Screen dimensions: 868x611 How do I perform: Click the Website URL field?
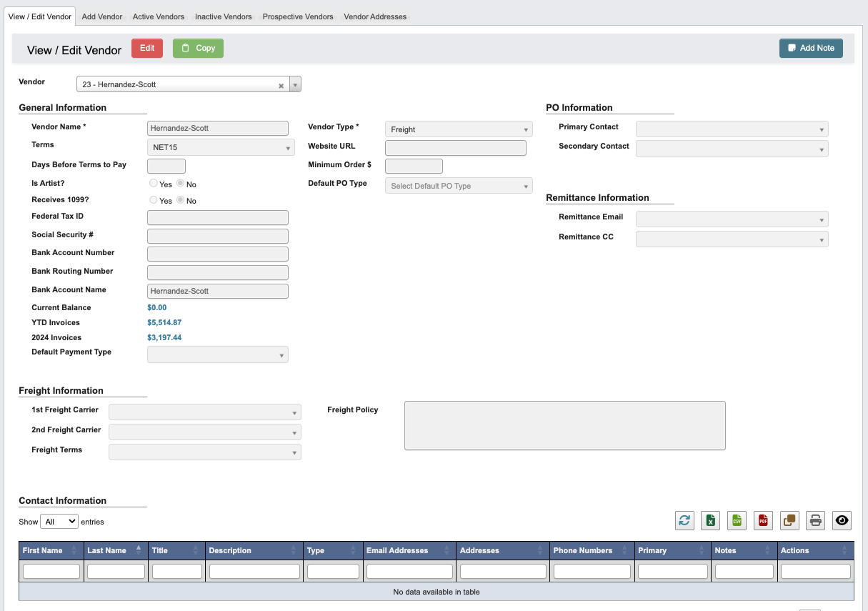456,148
